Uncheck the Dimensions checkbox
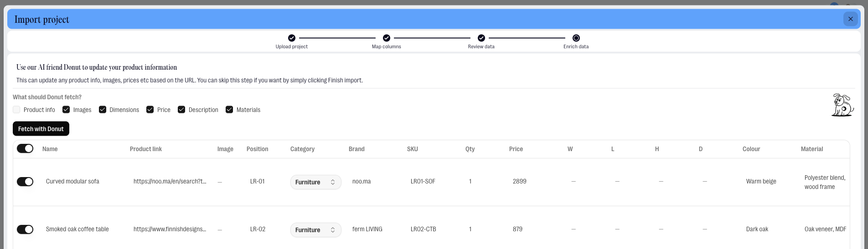The width and height of the screenshot is (868, 249). pos(103,110)
